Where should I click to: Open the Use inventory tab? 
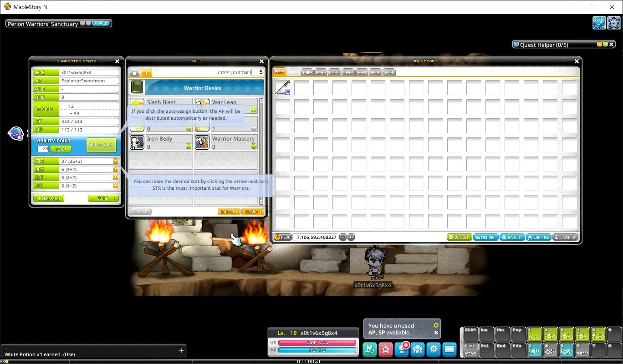pyautogui.click(x=294, y=72)
